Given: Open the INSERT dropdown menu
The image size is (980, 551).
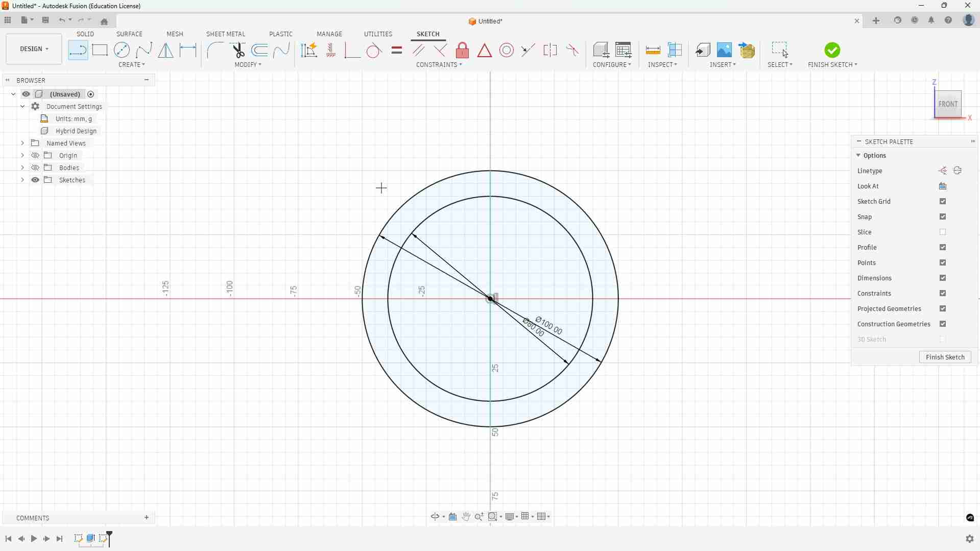Looking at the screenshot, I should (723, 65).
